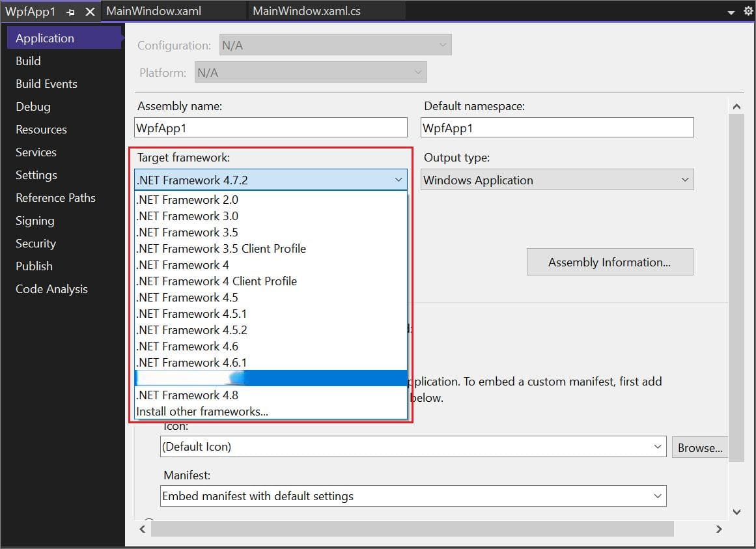Screen dimensions: 756x549
Task: Open the Build Events page
Action: pos(46,84)
